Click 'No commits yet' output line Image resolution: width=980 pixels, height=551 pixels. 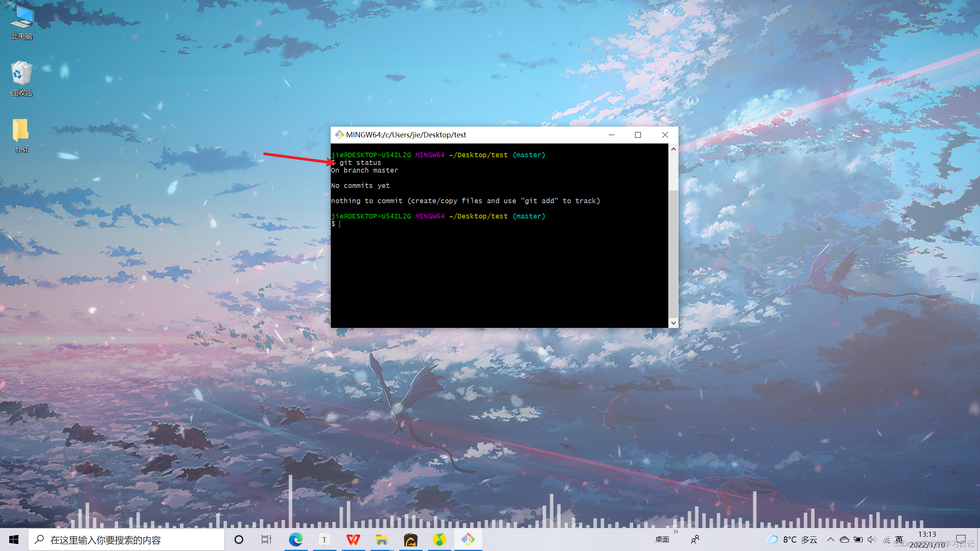click(360, 186)
